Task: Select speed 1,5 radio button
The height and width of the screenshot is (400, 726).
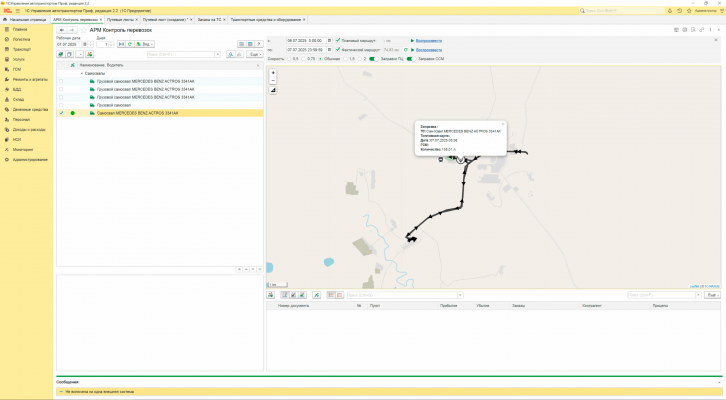Action: 345,59
